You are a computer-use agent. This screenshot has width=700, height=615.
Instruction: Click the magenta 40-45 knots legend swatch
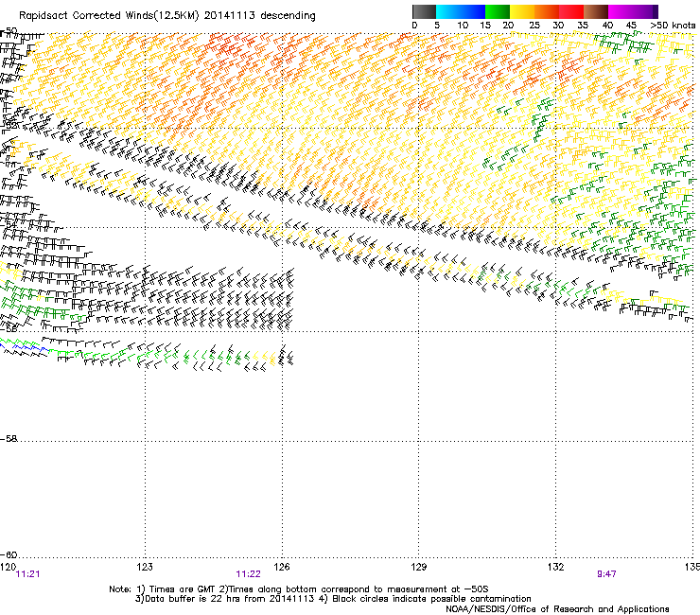click(x=621, y=11)
